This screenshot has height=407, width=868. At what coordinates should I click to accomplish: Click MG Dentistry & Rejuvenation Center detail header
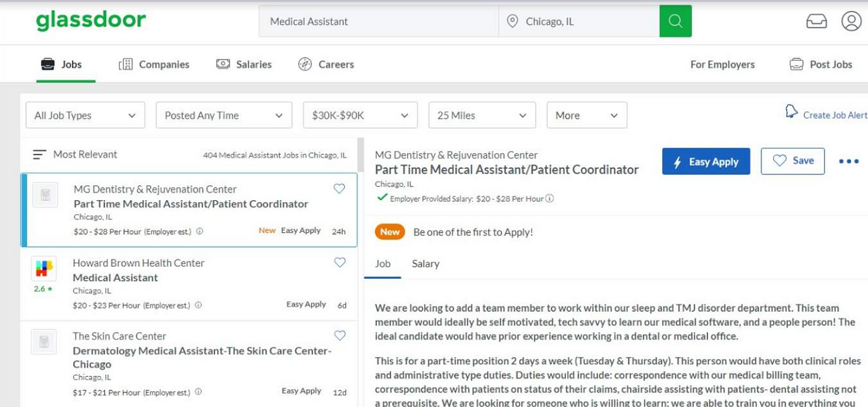(456, 155)
